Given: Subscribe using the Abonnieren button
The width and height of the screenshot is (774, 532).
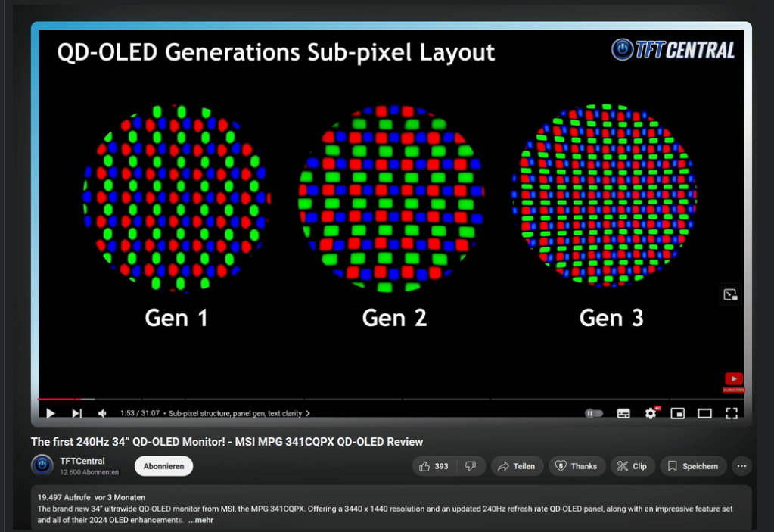Looking at the screenshot, I should click(x=163, y=466).
